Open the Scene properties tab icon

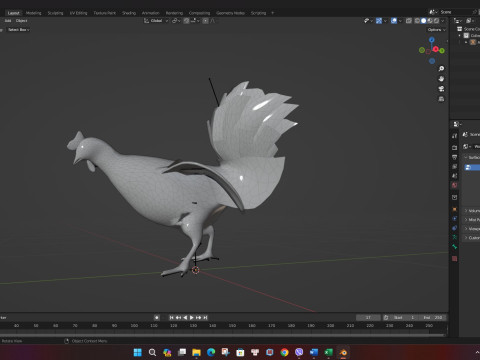click(x=454, y=176)
